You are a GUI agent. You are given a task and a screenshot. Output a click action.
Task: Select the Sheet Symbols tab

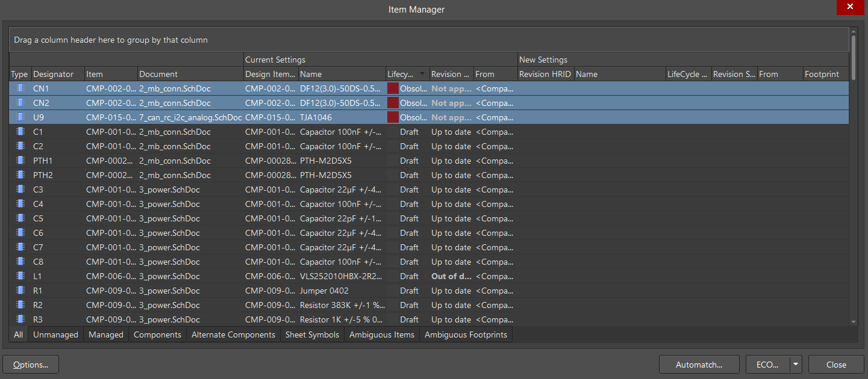pyautogui.click(x=312, y=334)
